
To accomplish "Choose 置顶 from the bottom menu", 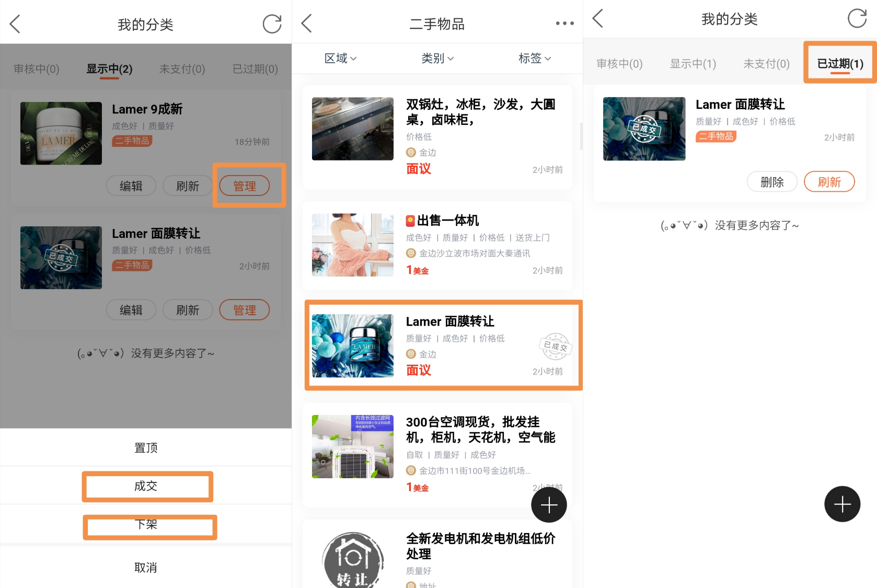I will (146, 448).
